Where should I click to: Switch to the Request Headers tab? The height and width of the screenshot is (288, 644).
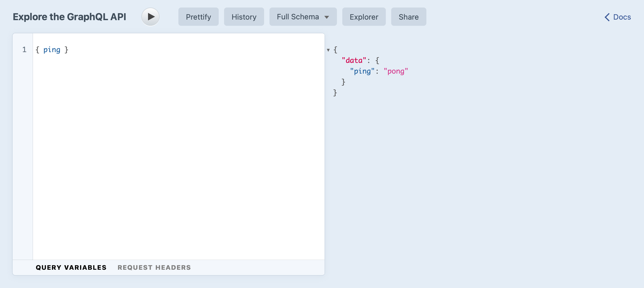(154, 267)
